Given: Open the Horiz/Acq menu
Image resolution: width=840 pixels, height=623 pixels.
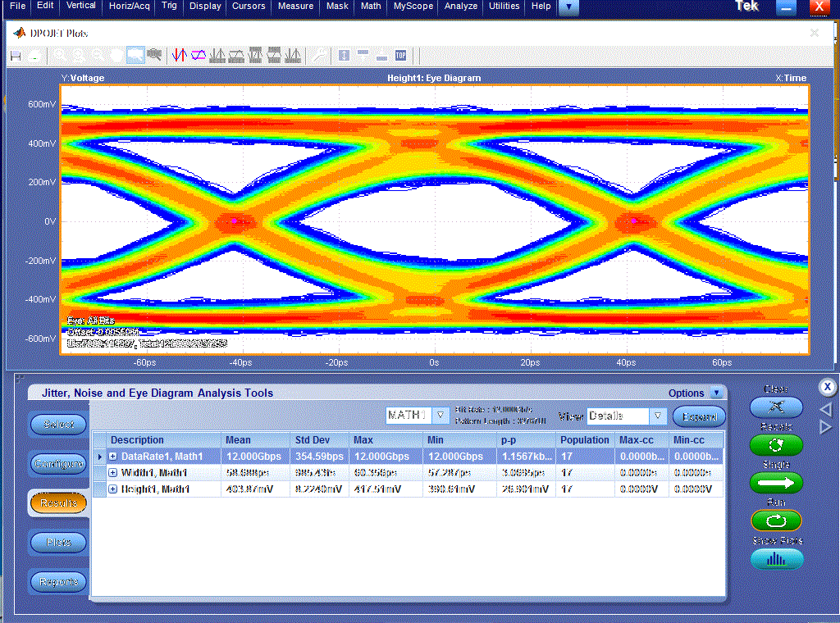Looking at the screenshot, I should pyautogui.click(x=129, y=6).
